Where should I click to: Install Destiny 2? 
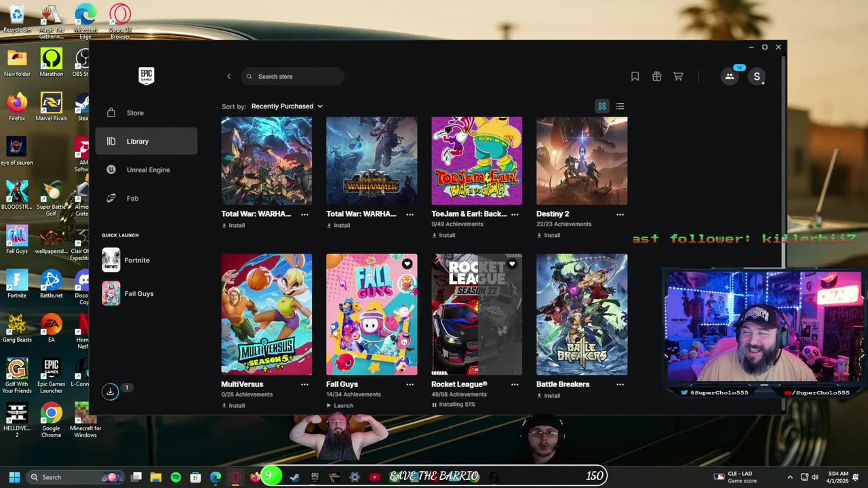point(549,236)
